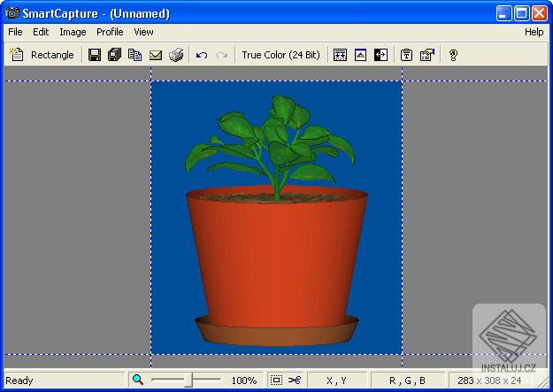The image size is (553, 392).
Task: Open the Help menu
Action: 534,32
